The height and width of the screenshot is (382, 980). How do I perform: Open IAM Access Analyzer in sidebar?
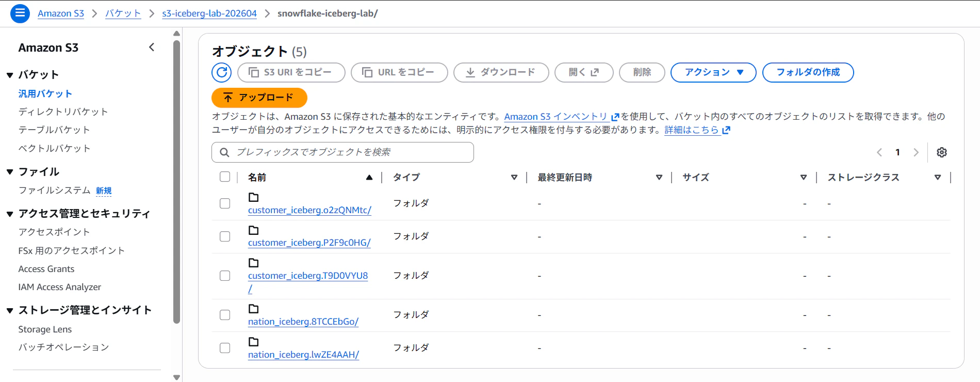click(x=60, y=287)
